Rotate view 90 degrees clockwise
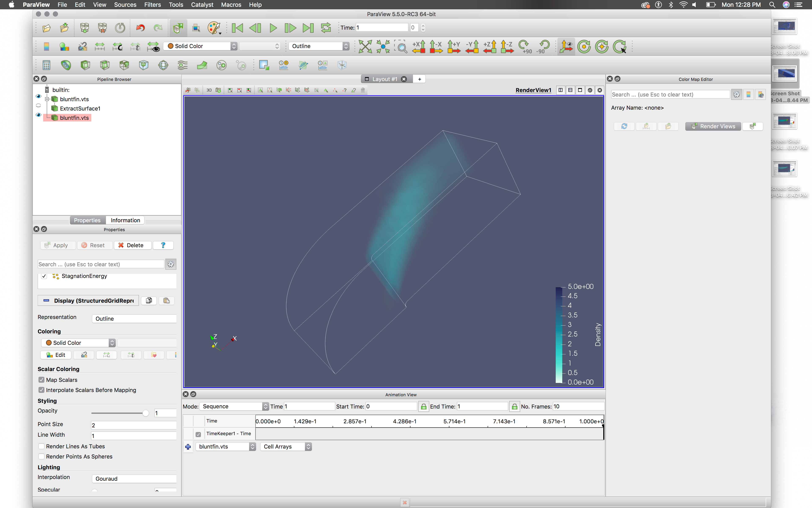 (525, 46)
